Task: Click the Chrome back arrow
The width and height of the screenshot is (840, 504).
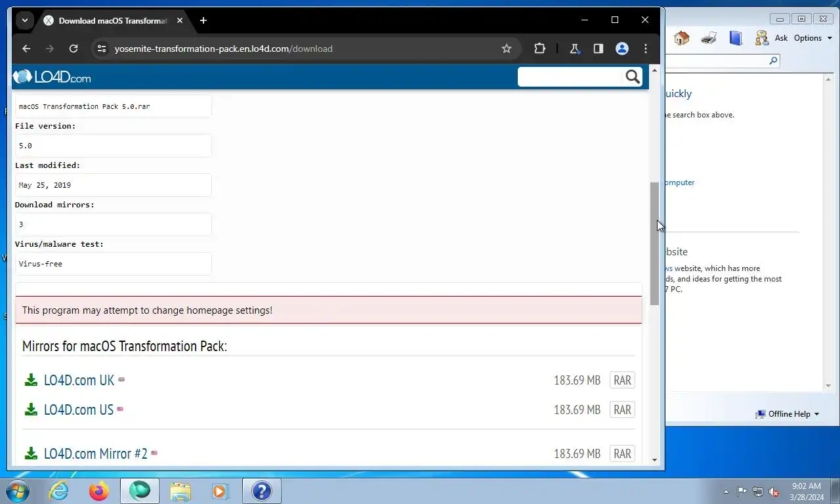Action: (x=26, y=49)
